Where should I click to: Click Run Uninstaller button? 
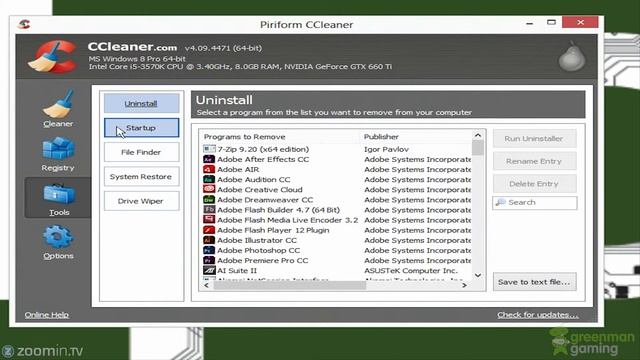point(534,139)
